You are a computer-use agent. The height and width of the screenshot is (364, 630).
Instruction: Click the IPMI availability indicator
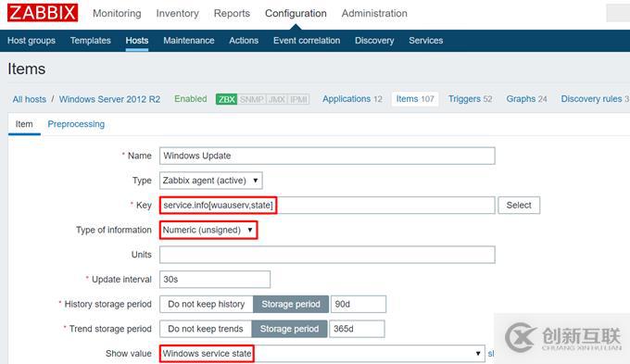tap(298, 99)
